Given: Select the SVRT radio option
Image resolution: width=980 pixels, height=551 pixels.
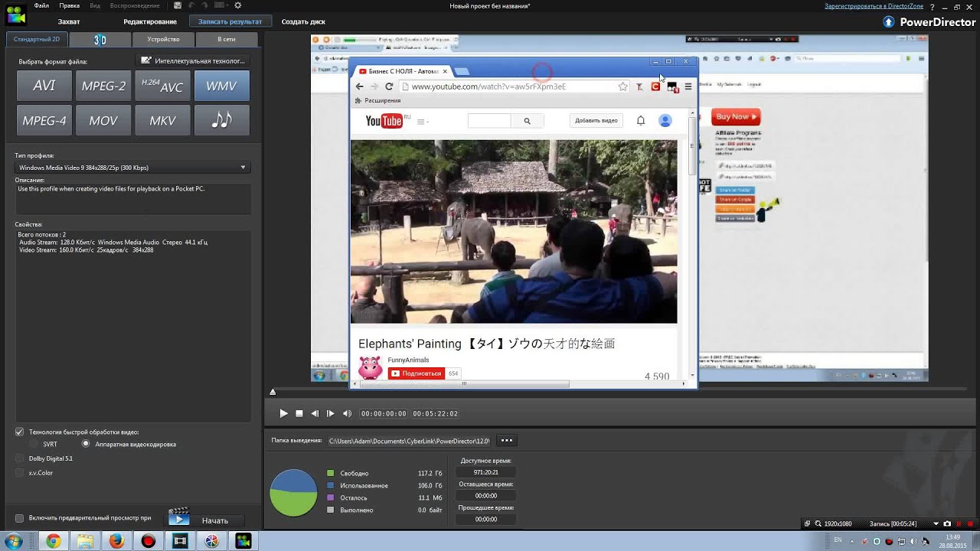Looking at the screenshot, I should click(x=34, y=444).
